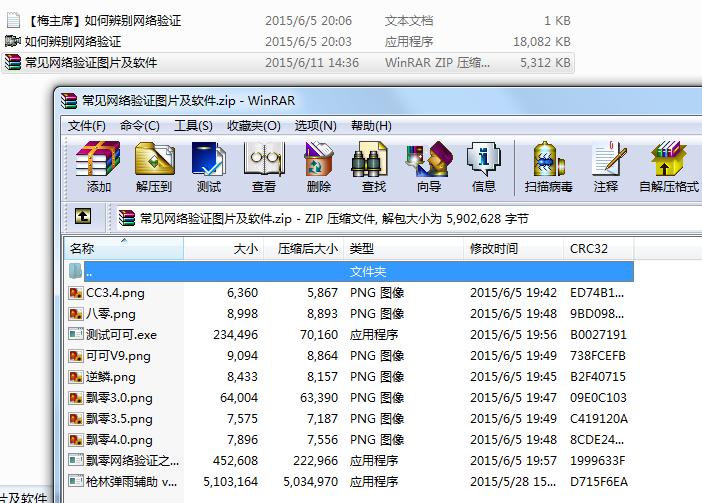
Task: Click Explorer date 2015/6/11 14:36
Action: pyautogui.click(x=312, y=62)
